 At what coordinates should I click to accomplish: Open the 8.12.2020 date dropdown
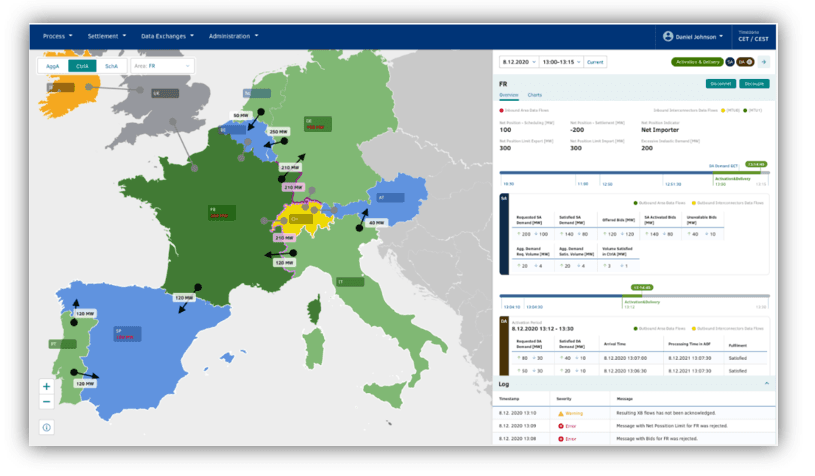tap(517, 62)
